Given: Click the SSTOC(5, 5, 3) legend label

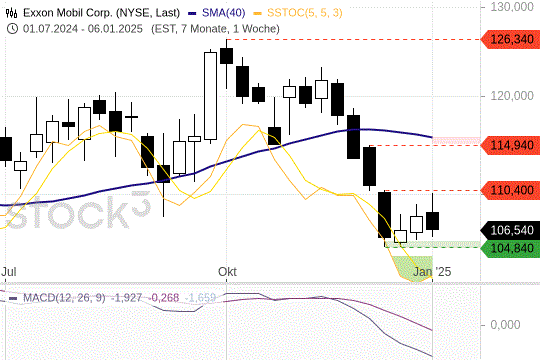Looking at the screenshot, I should pyautogui.click(x=305, y=13).
